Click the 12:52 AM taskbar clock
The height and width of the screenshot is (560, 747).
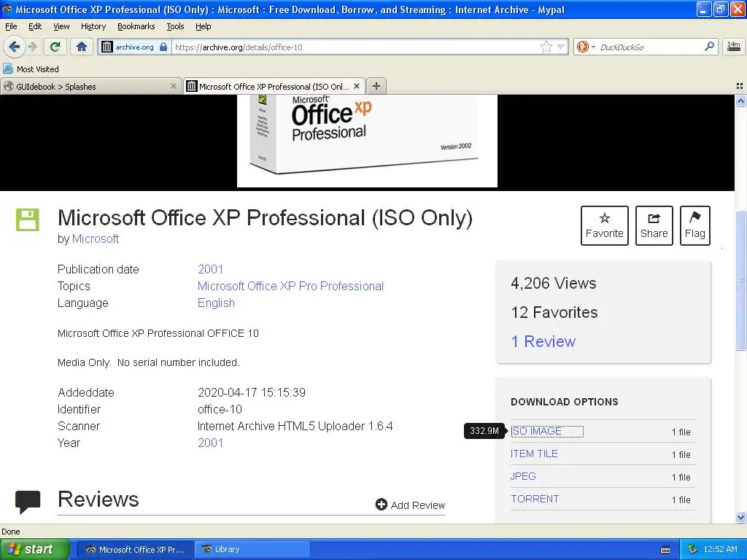pyautogui.click(x=720, y=549)
